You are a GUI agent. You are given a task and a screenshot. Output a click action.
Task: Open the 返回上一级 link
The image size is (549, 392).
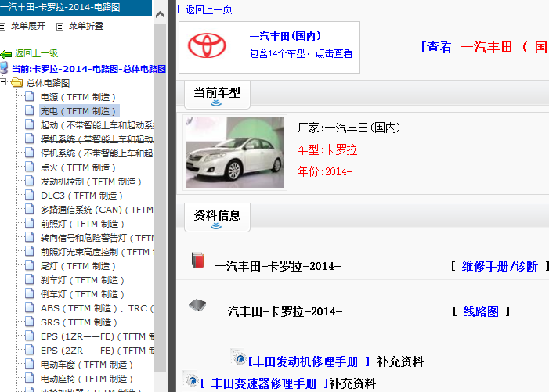point(36,53)
